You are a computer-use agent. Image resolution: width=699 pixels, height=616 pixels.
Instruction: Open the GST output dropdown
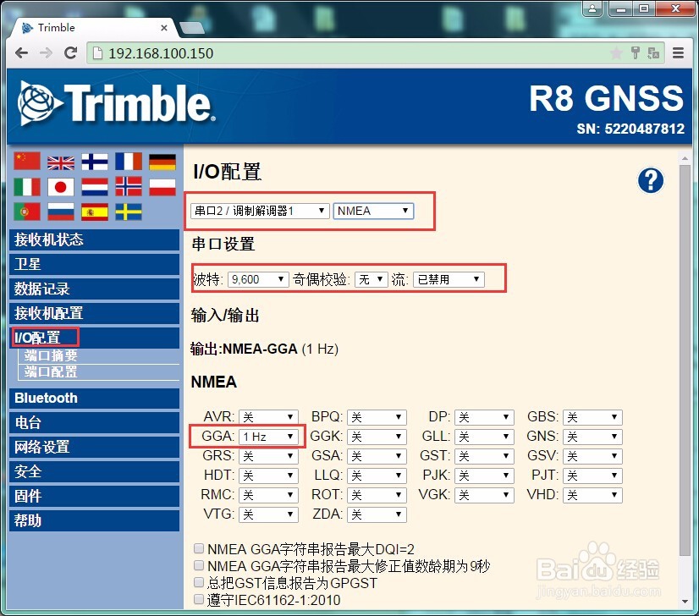pos(484,456)
